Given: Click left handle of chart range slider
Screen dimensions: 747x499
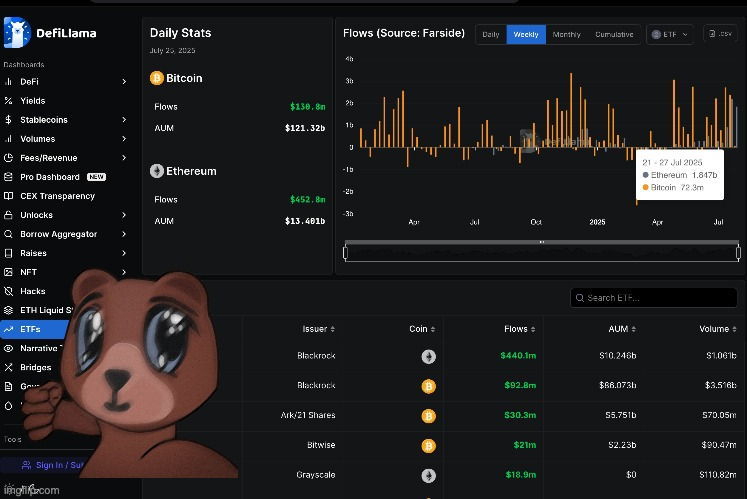Looking at the screenshot, I should (x=345, y=253).
